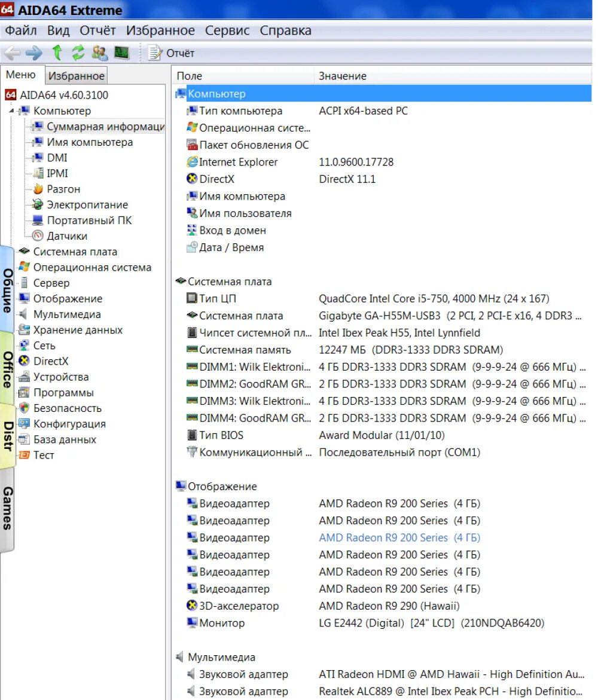Viewport: 598px width, 700px height.
Task: Select the Мультимедиа group header row
Action: [x=383, y=657]
